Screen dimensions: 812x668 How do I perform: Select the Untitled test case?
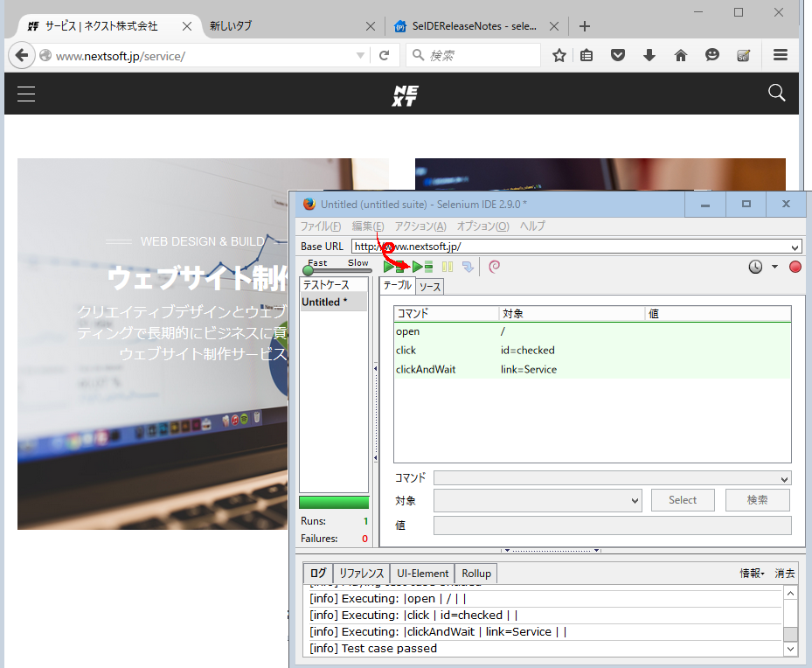point(334,302)
